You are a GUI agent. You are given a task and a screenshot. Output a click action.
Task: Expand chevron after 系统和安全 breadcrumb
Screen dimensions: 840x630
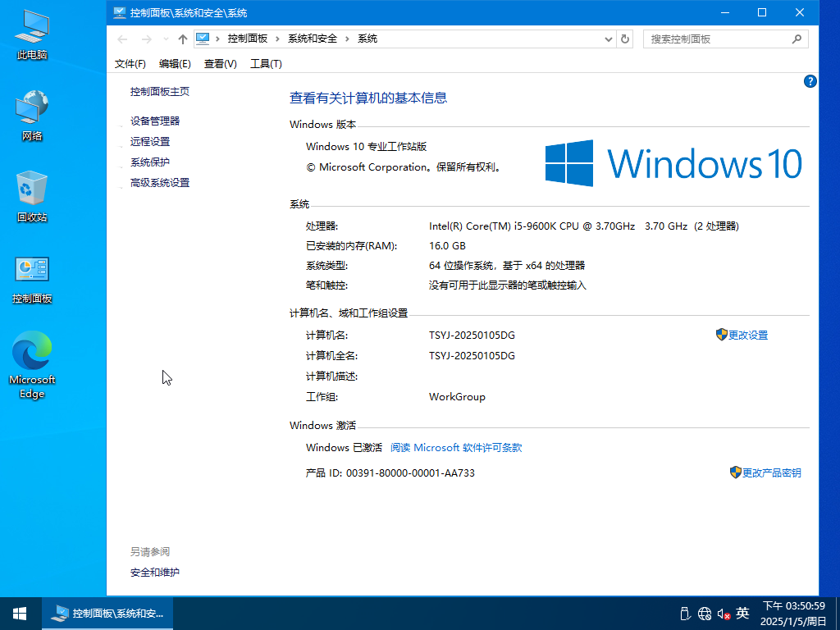(x=347, y=39)
